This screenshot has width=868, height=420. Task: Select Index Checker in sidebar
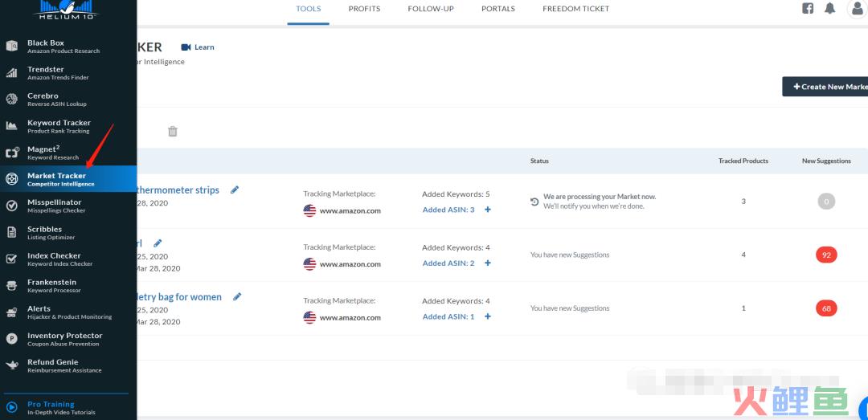[x=68, y=259]
